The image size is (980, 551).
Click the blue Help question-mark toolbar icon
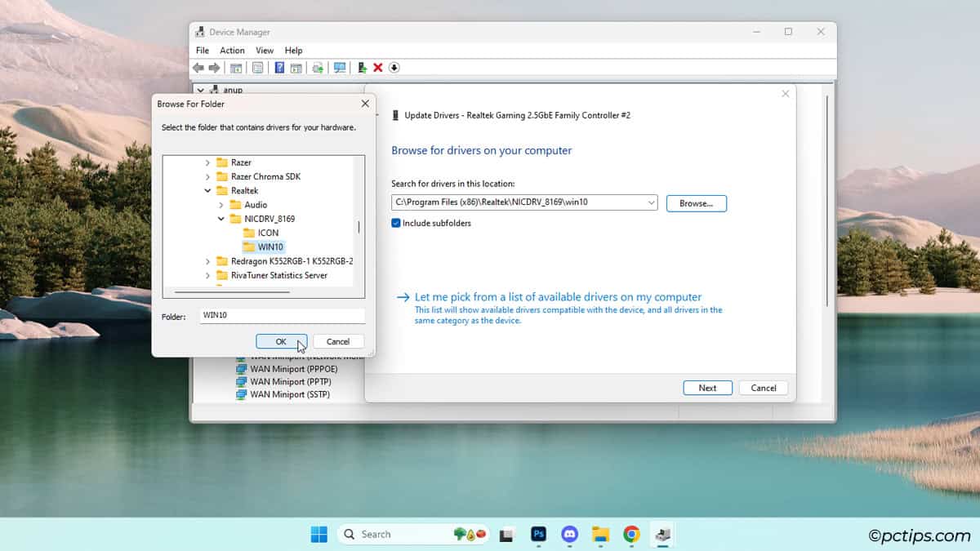279,68
